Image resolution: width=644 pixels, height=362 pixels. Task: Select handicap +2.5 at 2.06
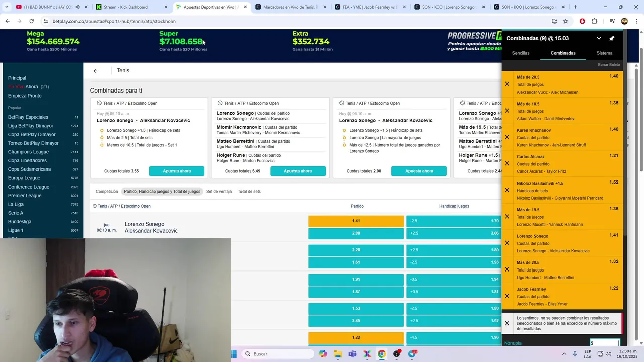pyautogui.click(x=454, y=234)
